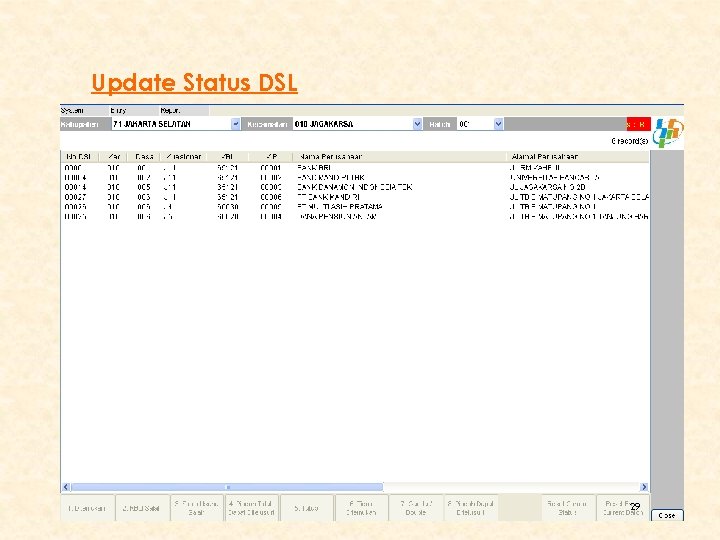The image size is (720, 540).
Task: Expand the Batch dropdown arrow
Action: click(x=499, y=124)
